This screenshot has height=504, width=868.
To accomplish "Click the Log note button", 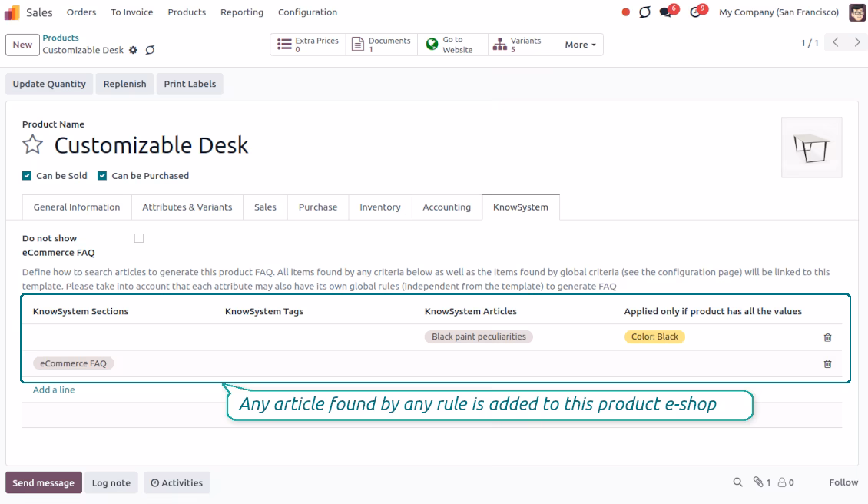I will (111, 482).
